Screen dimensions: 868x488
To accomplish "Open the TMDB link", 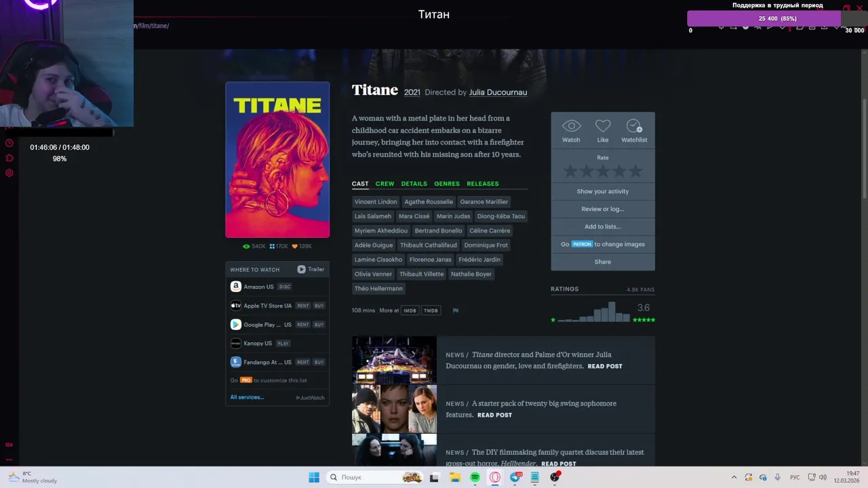I will pos(431,310).
